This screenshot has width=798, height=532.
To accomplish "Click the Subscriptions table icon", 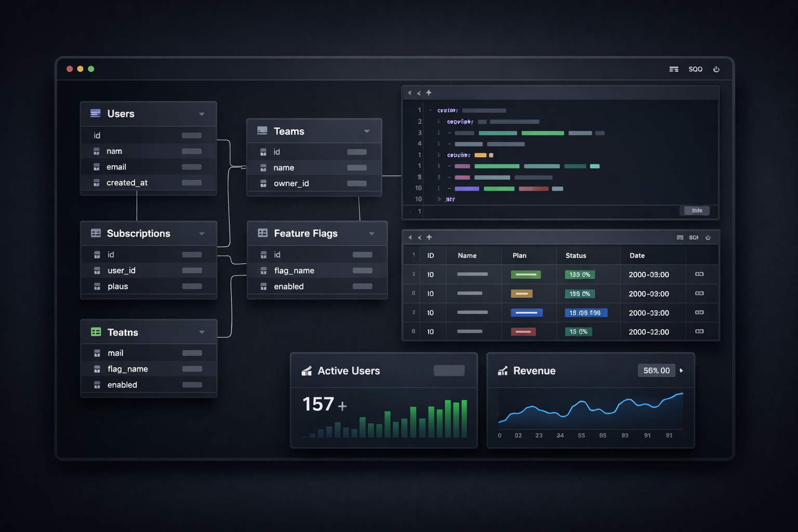I will 96,233.
